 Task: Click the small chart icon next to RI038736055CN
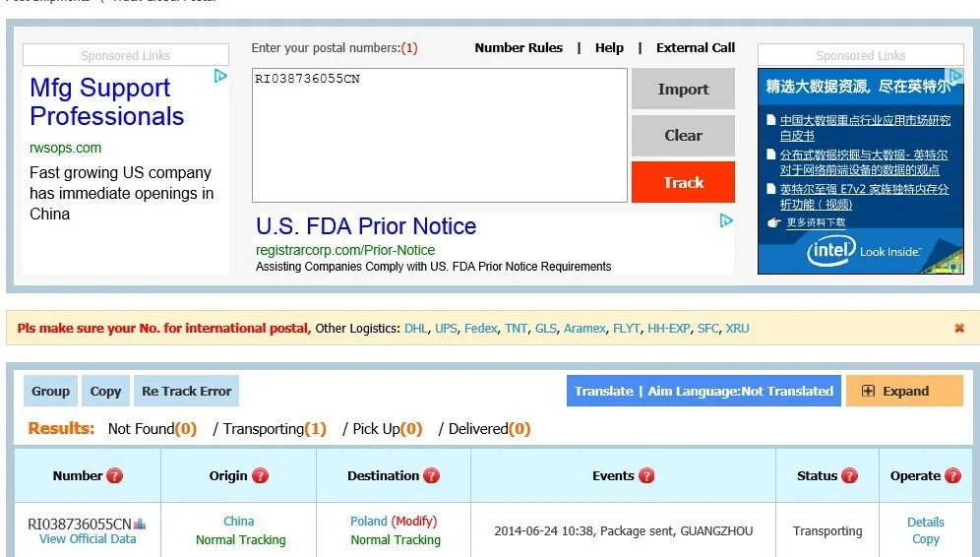pyautogui.click(x=140, y=524)
